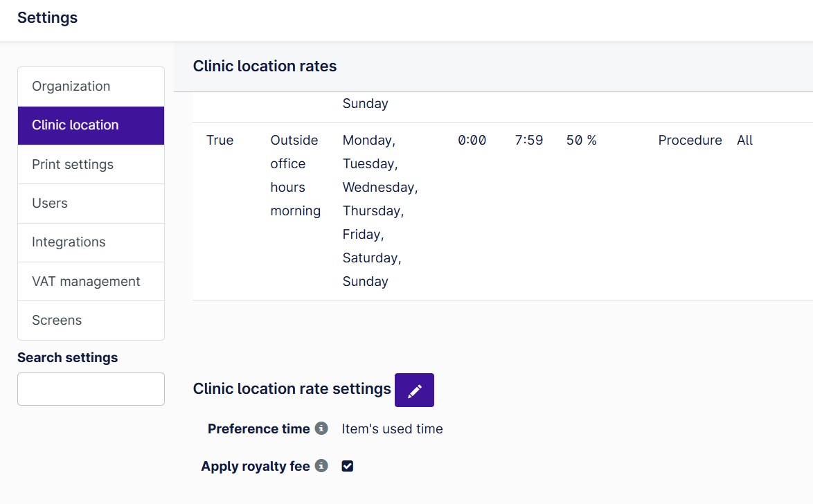Click info icon next to Preference time
The width and height of the screenshot is (813, 504).
[x=321, y=429]
